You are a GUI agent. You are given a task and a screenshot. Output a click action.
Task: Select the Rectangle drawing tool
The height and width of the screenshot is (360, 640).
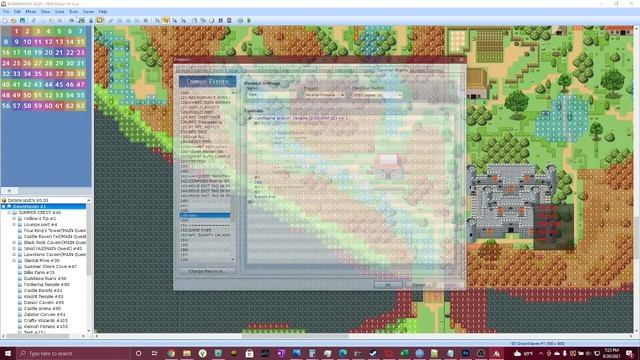tap(120, 20)
